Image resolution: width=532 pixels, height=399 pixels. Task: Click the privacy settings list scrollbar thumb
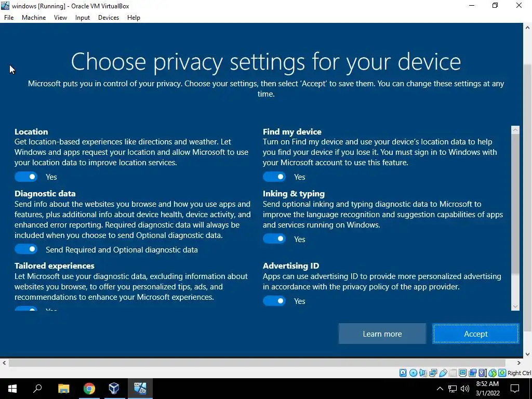pos(515,204)
